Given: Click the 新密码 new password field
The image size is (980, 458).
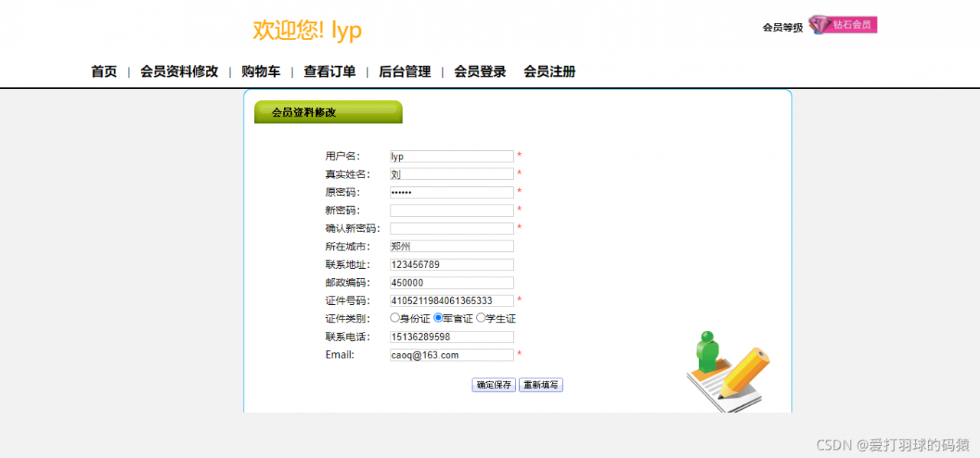Looking at the screenshot, I should point(451,210).
